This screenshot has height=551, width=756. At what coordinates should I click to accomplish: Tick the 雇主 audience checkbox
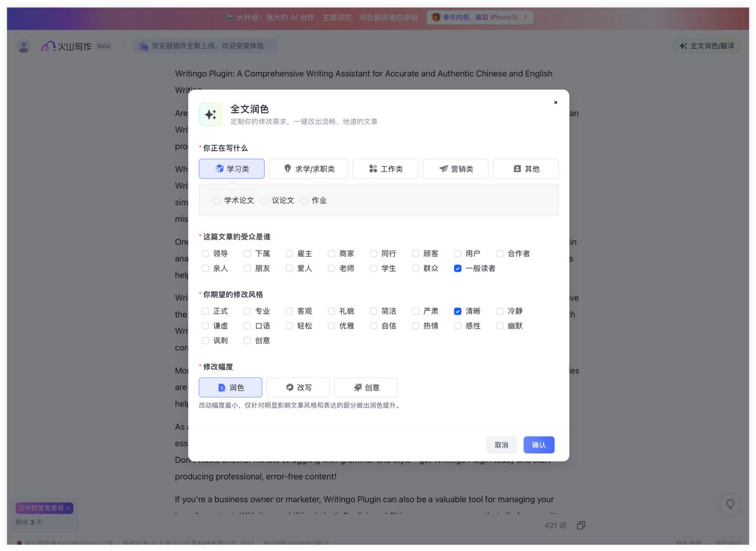[289, 254]
